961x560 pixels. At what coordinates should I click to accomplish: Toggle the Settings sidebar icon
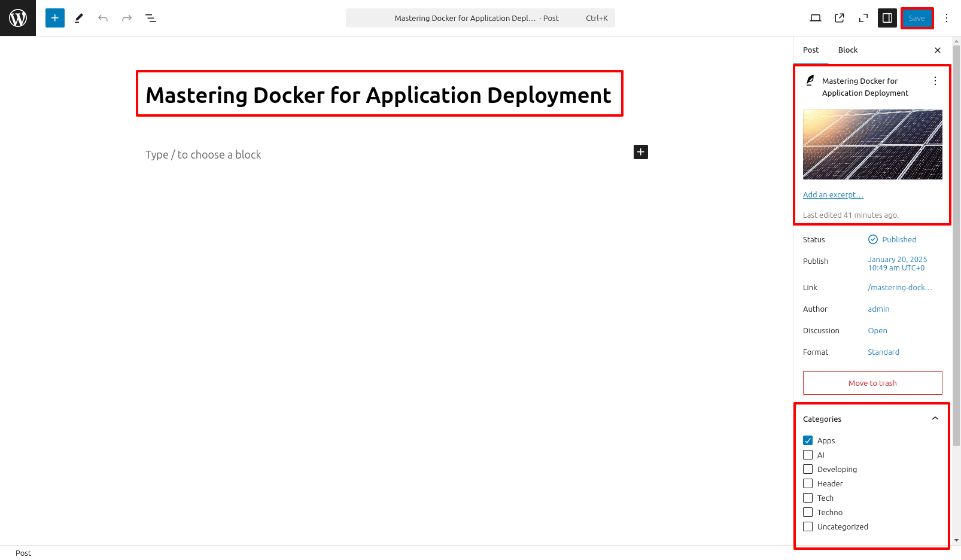coord(887,18)
